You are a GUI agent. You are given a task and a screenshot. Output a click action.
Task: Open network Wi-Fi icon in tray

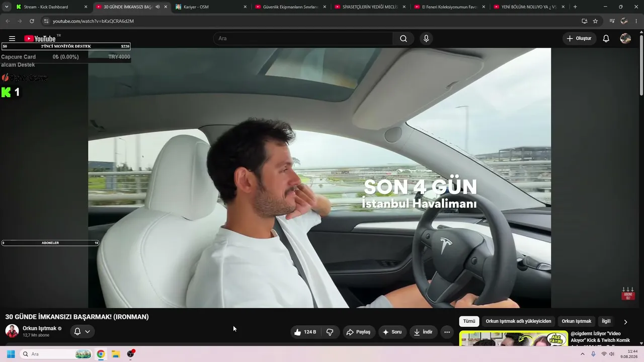point(604,354)
